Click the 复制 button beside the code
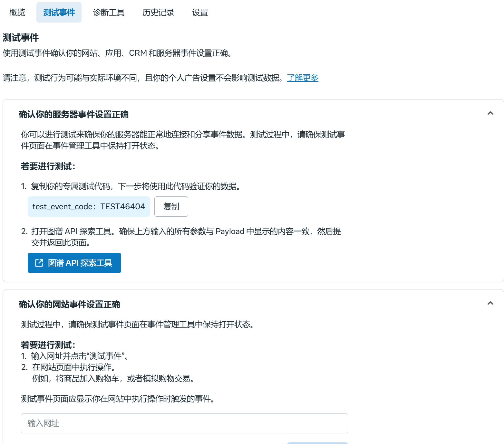Image resolution: width=504 pixels, height=444 pixels. 171,206
